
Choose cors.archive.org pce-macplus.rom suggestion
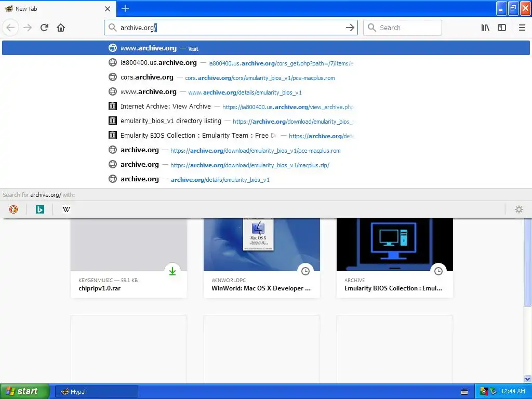[265, 77]
